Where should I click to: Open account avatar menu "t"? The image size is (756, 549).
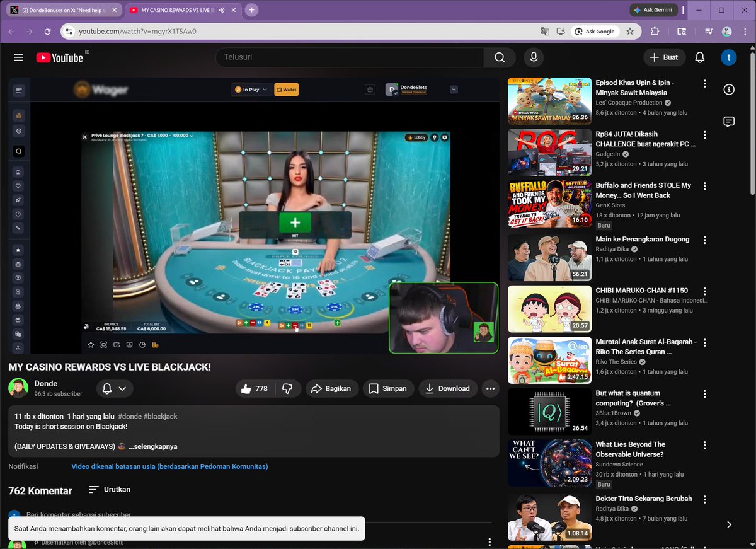pos(729,57)
